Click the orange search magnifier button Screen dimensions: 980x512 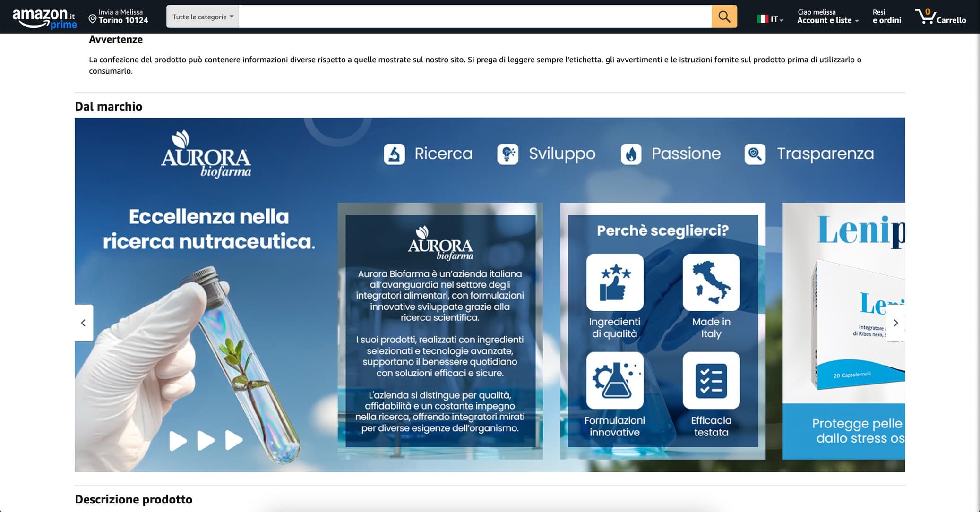pyautogui.click(x=724, y=17)
